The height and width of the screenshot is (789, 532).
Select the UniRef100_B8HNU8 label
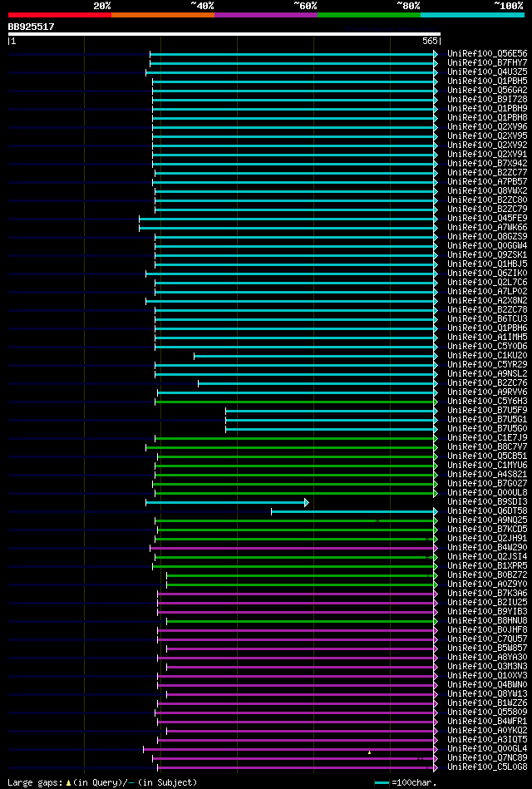488,620
